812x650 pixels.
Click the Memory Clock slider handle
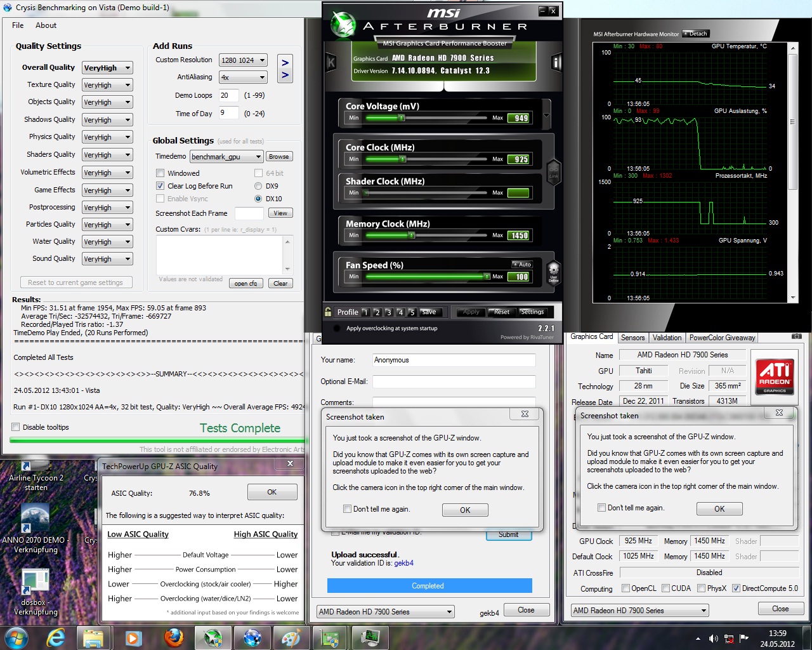click(x=412, y=235)
